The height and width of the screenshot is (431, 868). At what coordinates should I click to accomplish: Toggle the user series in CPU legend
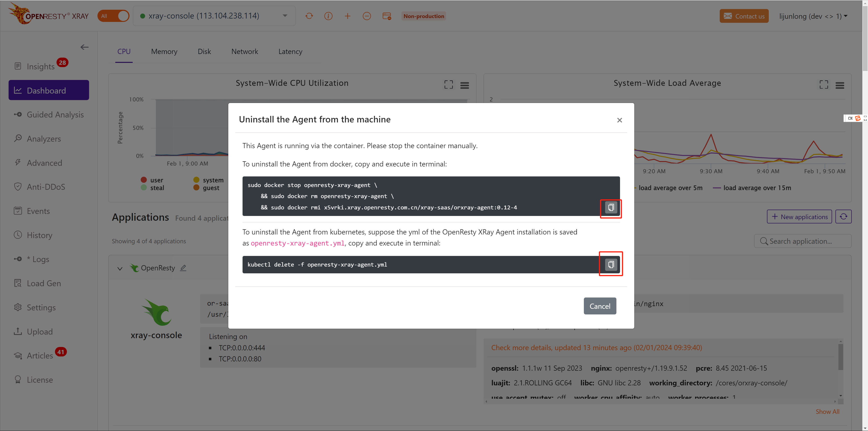tap(152, 180)
